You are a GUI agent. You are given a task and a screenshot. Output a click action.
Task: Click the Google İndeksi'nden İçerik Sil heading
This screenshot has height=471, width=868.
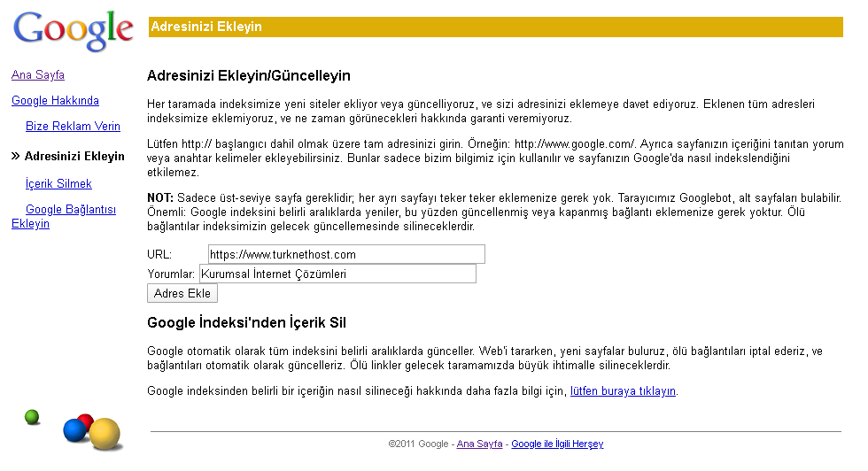pos(246,322)
